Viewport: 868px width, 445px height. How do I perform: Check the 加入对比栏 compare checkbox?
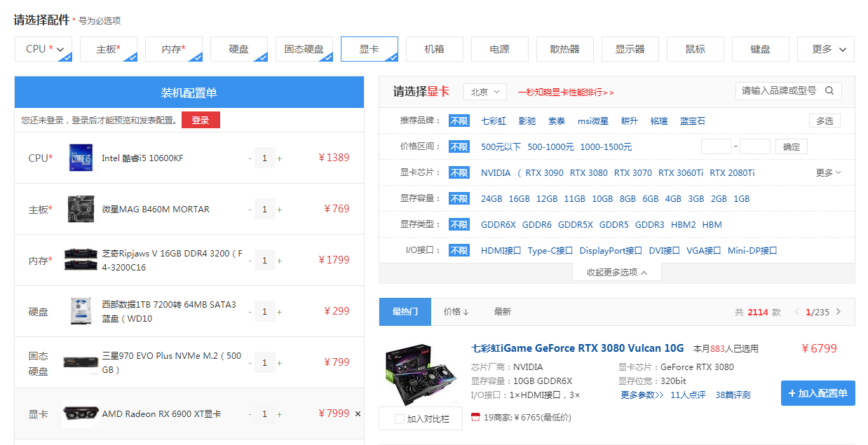click(400, 419)
